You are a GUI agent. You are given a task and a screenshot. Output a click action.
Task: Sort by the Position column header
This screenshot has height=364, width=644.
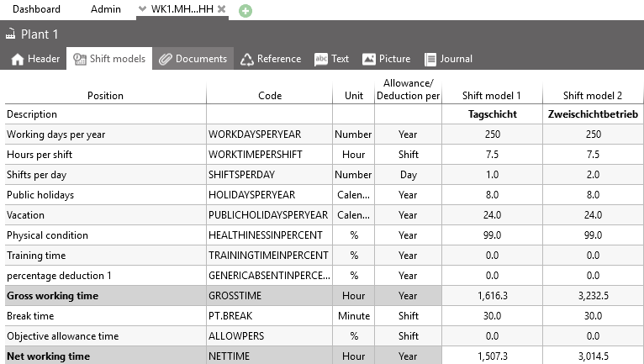pos(105,95)
